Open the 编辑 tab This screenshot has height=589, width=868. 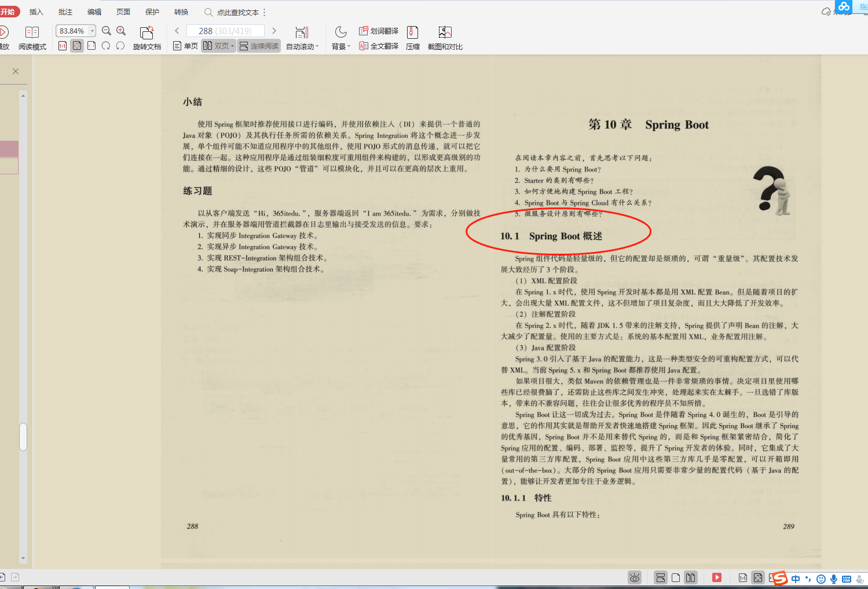pos(94,12)
